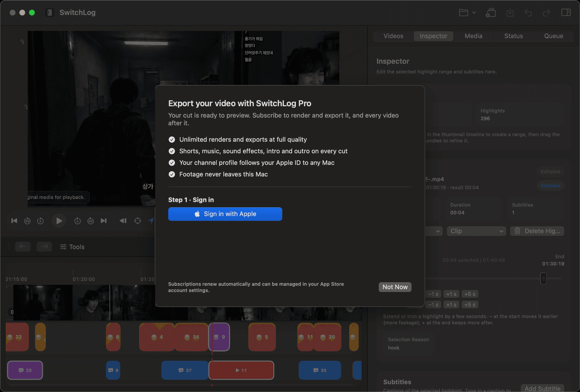Screen dimensions: 580x392
Task: Click the 01:20:00 mark on the timeline ruler
Action: (x=84, y=279)
